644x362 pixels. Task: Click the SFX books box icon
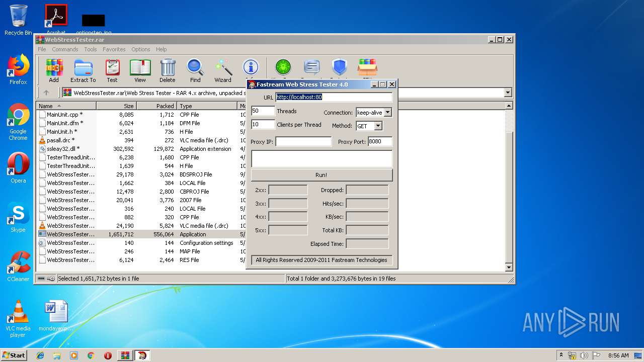coord(367,67)
